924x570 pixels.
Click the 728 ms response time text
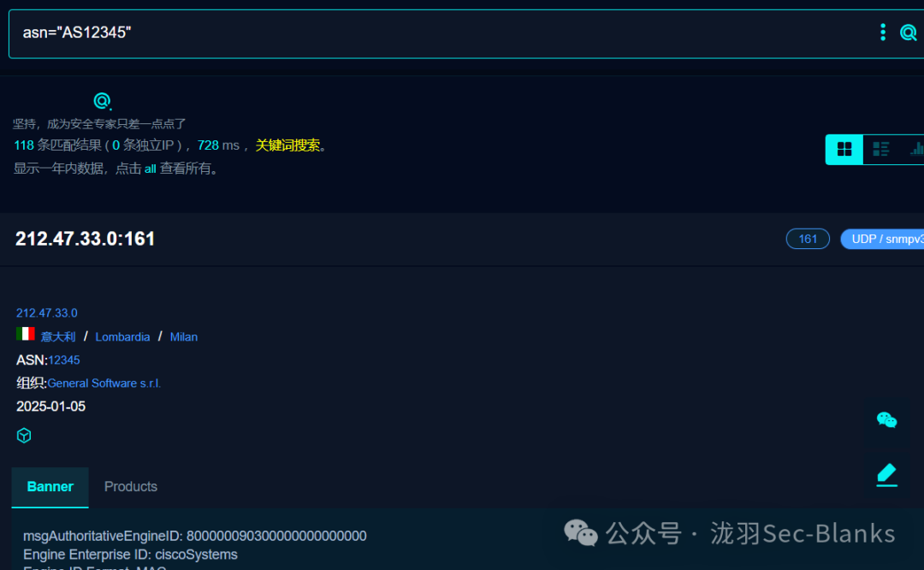coord(219,145)
